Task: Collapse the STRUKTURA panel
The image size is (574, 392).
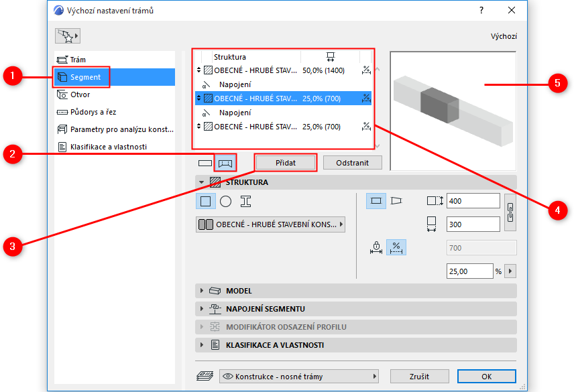Action: pyautogui.click(x=201, y=182)
